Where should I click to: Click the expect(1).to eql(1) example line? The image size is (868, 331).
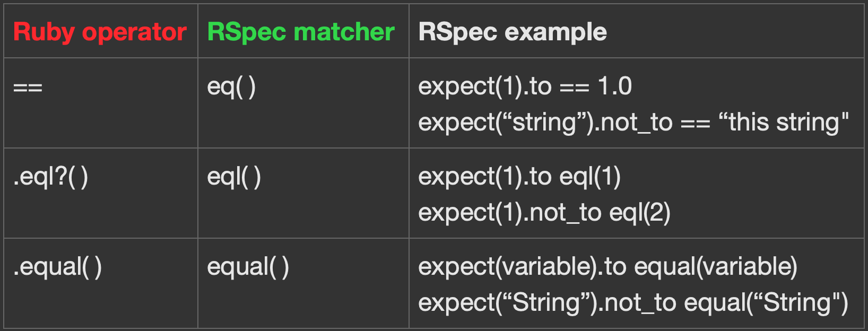pyautogui.click(x=519, y=177)
